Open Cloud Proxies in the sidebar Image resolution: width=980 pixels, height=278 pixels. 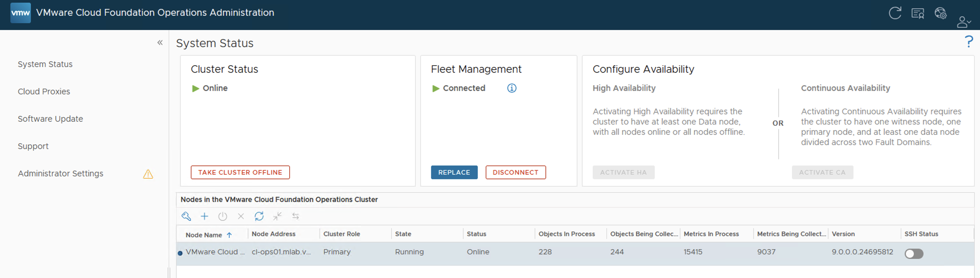(44, 91)
